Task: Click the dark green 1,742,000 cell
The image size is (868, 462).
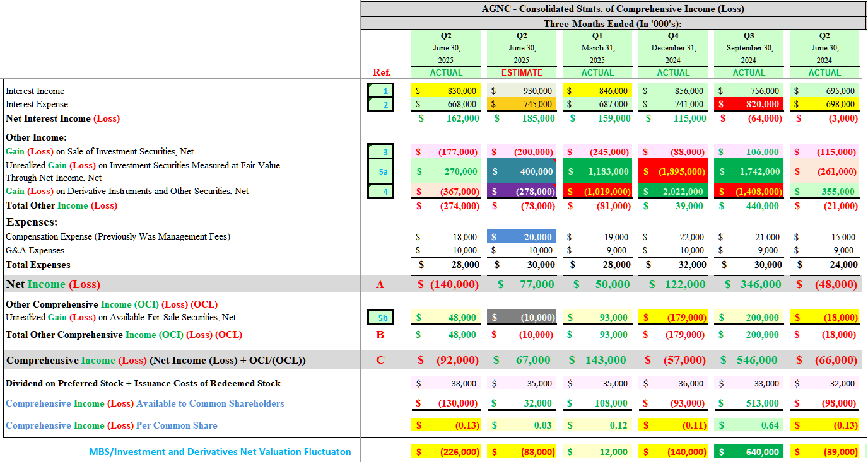Action: [x=749, y=171]
